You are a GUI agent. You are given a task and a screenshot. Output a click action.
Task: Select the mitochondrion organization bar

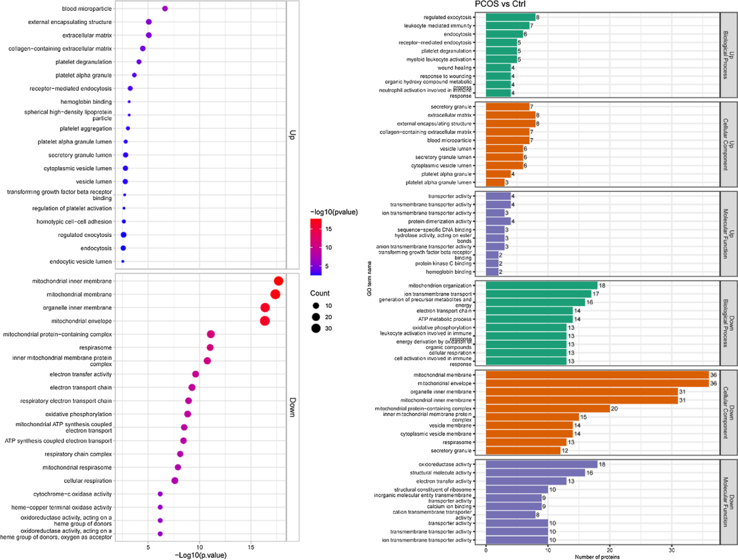(x=541, y=285)
